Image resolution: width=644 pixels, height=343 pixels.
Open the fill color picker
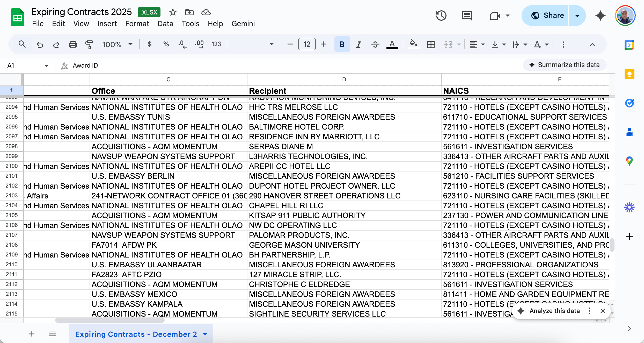pyautogui.click(x=413, y=44)
